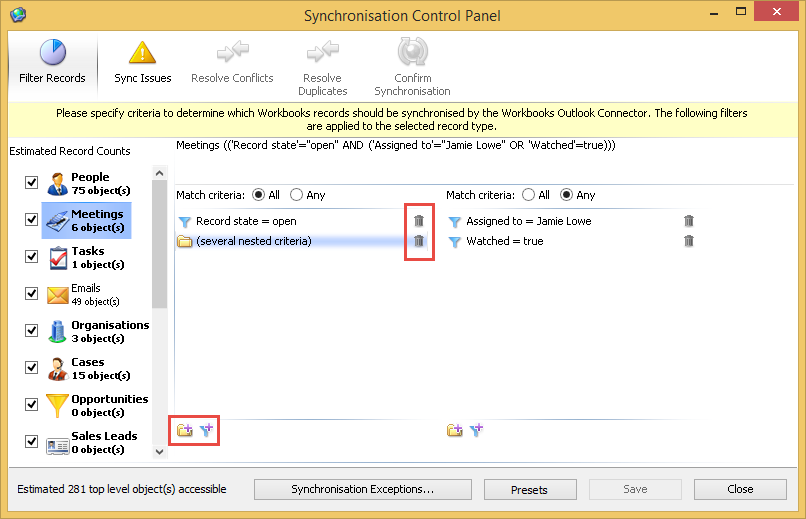The height and width of the screenshot is (519, 806).
Task: Add nested criteria group in left pane
Action: 185,430
